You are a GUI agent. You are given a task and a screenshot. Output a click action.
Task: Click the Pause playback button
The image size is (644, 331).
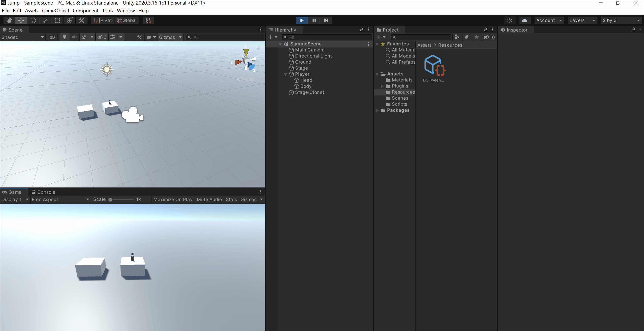(x=314, y=20)
